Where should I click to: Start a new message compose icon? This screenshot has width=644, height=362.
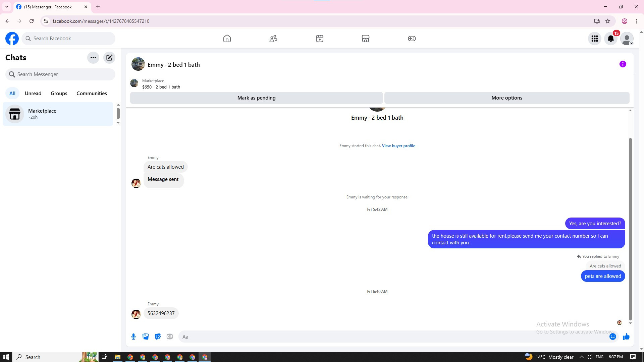[109, 58]
